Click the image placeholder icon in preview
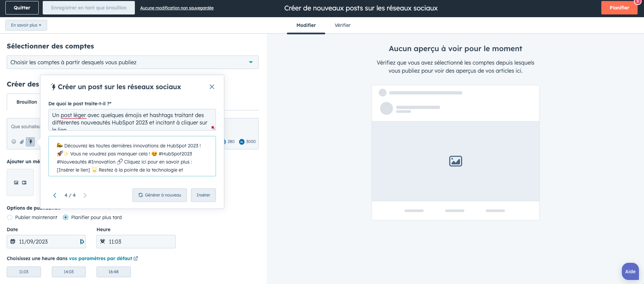 coord(456,161)
